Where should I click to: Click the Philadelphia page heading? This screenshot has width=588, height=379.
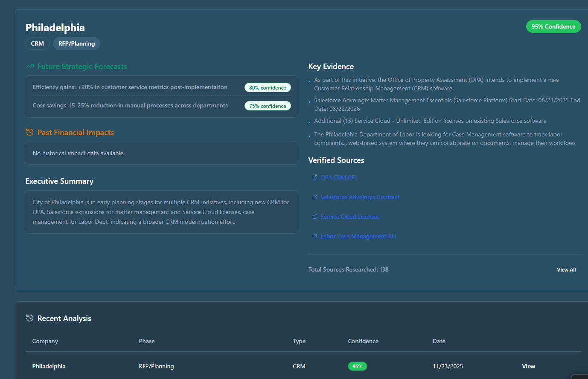[55, 28]
